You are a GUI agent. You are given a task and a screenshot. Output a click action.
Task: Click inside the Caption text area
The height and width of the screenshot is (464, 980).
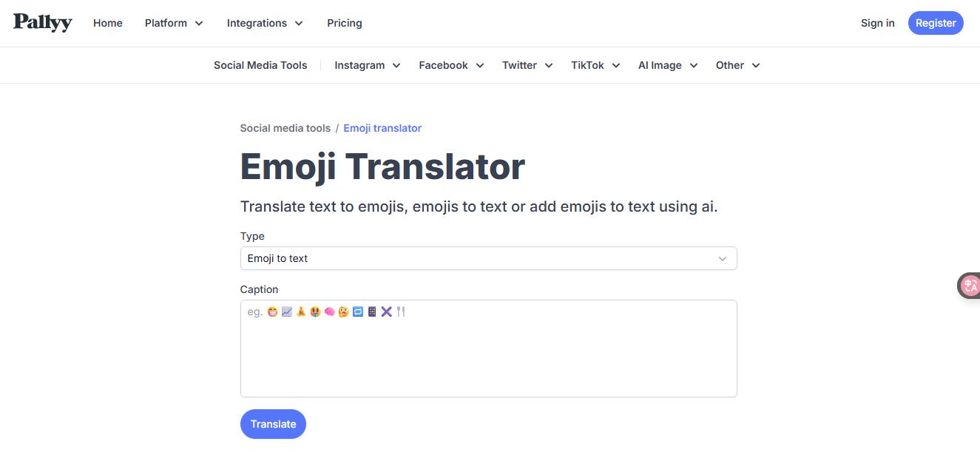(488, 348)
